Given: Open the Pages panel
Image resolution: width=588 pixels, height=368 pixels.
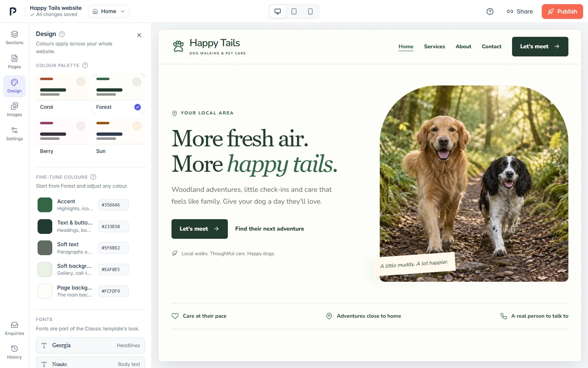Looking at the screenshot, I should coord(14,62).
